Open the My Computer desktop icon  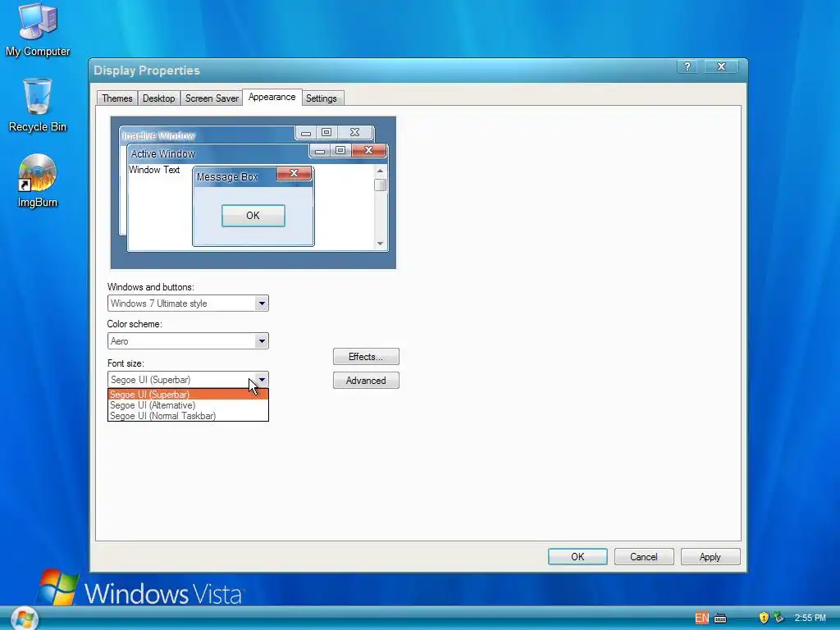tap(38, 30)
